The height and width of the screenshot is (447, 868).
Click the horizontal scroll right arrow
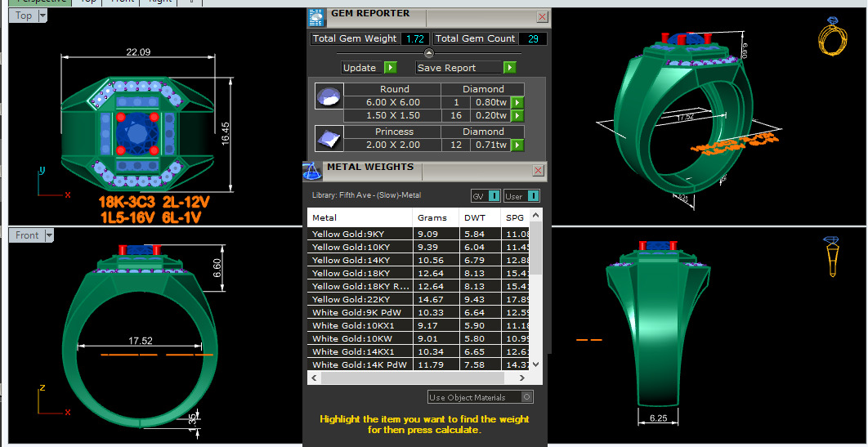(x=522, y=378)
